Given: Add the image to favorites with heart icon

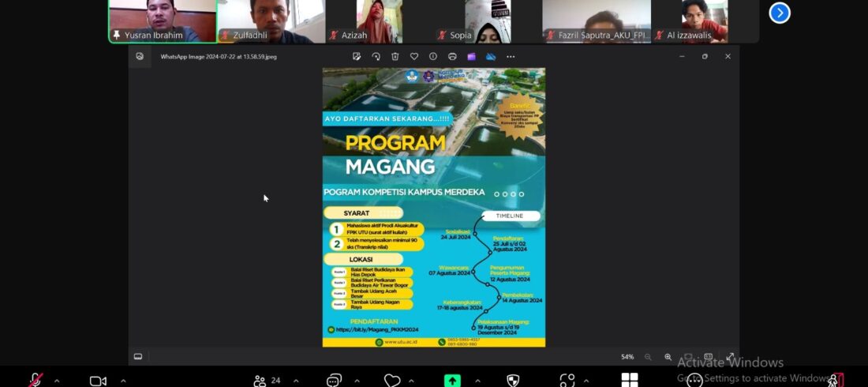Looking at the screenshot, I should (x=414, y=57).
